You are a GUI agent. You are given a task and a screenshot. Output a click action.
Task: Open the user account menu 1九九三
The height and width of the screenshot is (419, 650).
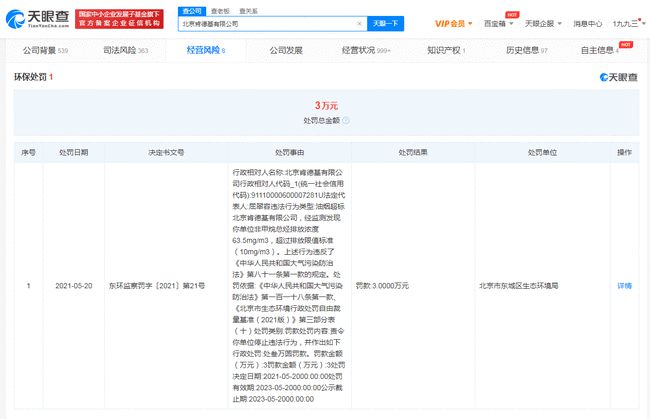[x=624, y=22]
